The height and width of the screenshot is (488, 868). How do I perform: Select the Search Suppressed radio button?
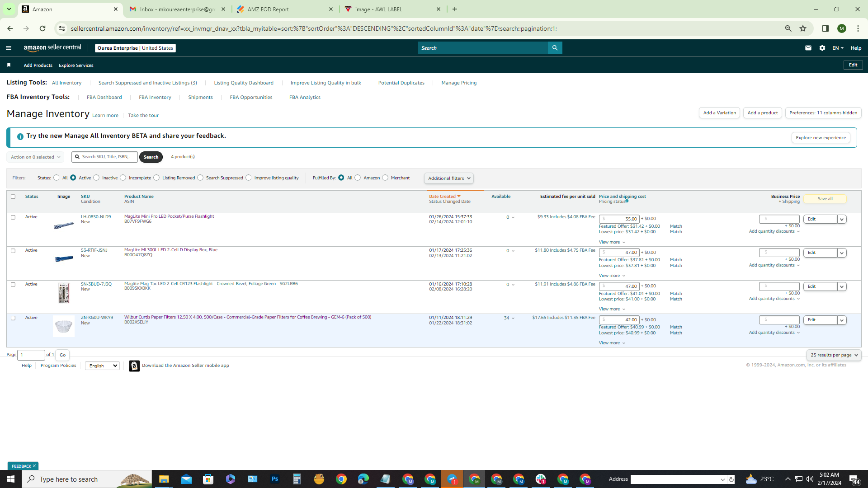200,178
